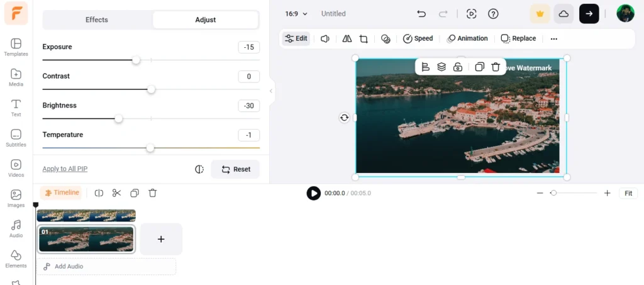Screen dimensions: 644x285
Task: Click the scissors cut icon
Action: click(116, 193)
